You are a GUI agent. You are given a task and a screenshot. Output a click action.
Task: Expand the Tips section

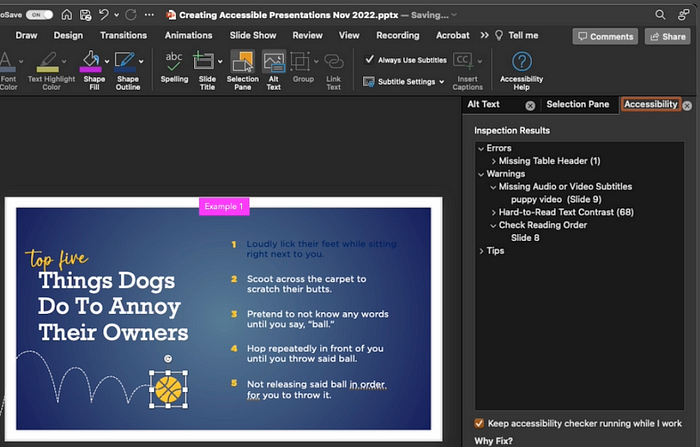481,251
